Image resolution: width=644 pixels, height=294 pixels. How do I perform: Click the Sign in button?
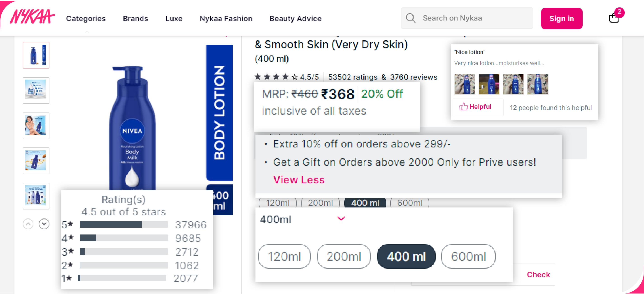(562, 18)
